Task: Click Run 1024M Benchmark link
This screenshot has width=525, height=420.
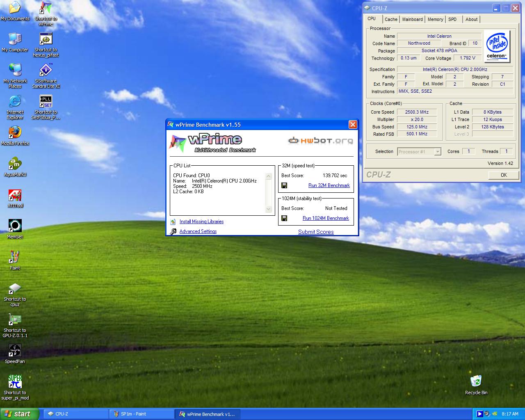Action: 326,218
